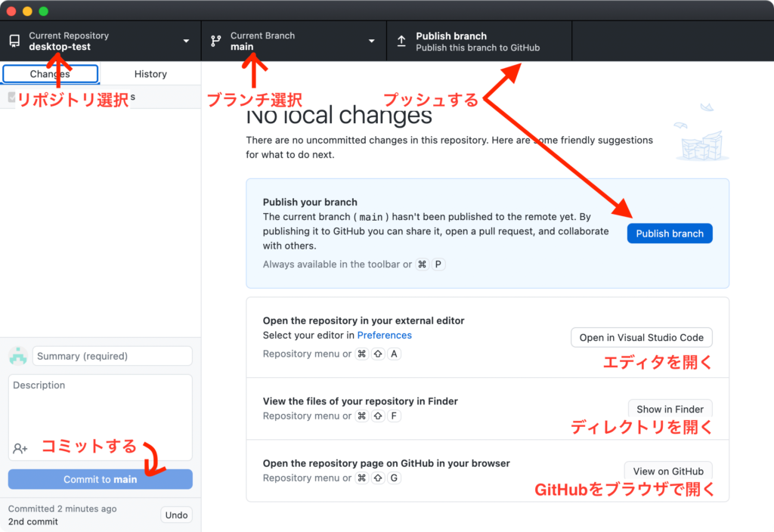Click the repository icon beside Current Repository

[15, 41]
